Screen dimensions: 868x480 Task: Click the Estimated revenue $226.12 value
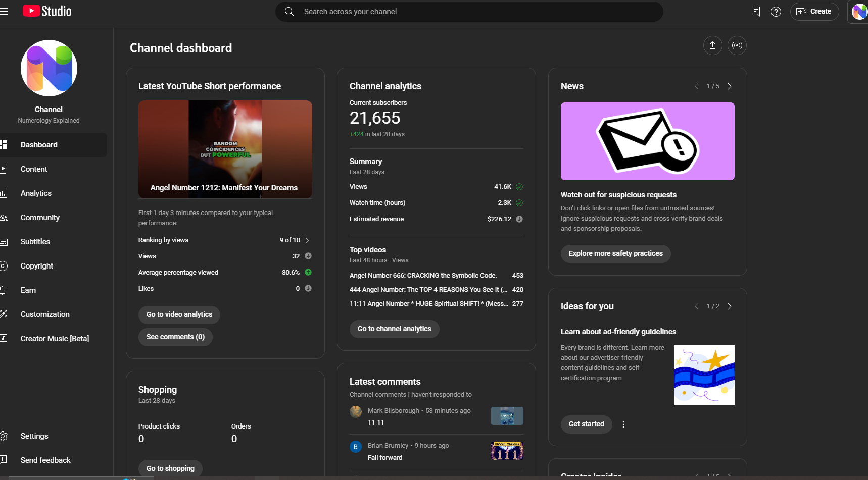499,219
